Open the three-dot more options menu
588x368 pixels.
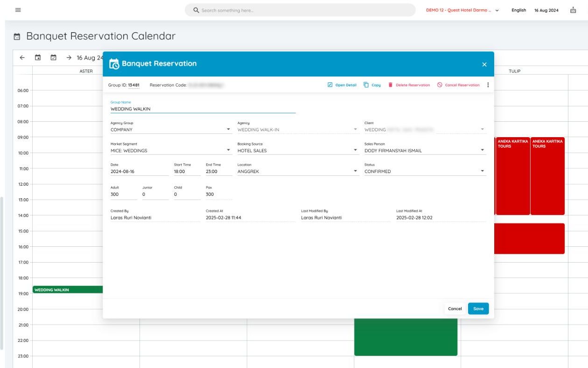(488, 85)
